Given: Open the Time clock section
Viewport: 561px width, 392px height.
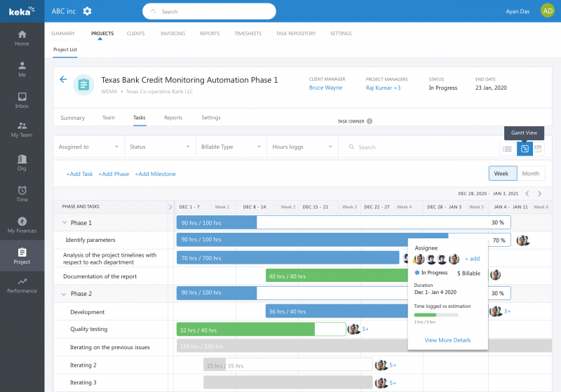Looking at the screenshot, I should (22, 194).
